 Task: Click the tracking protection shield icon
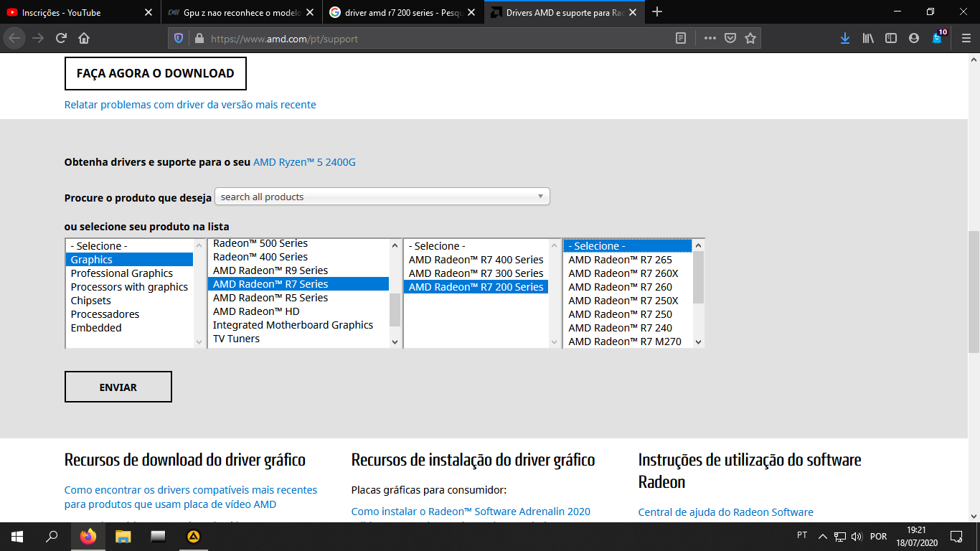(179, 39)
